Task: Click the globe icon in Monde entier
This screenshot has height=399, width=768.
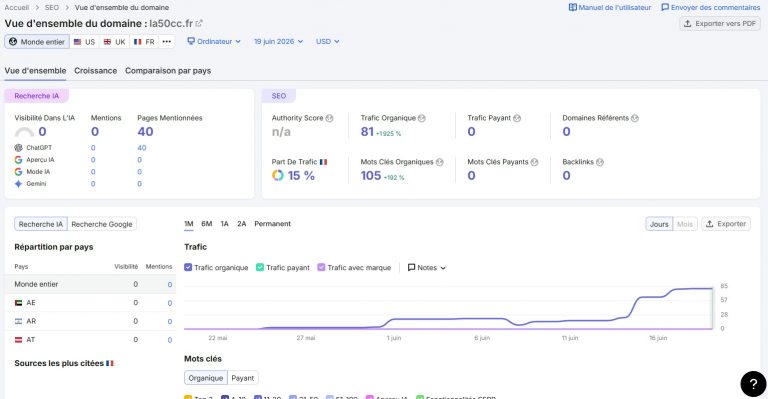Action: pos(13,42)
